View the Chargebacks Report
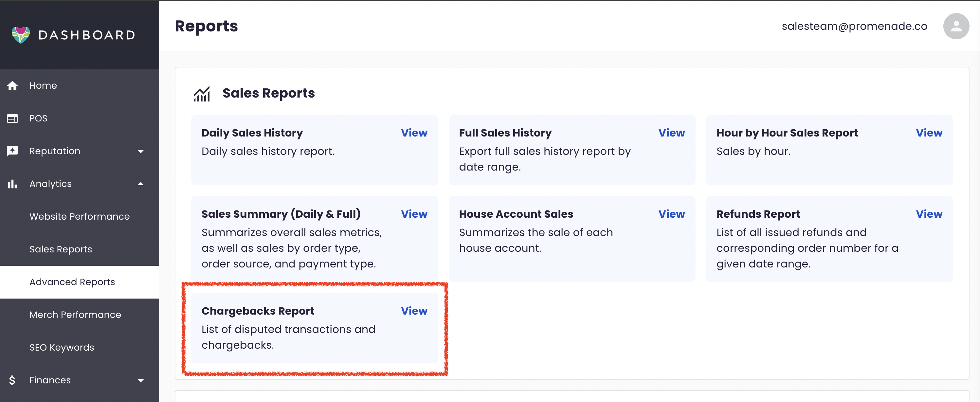 [x=414, y=311]
